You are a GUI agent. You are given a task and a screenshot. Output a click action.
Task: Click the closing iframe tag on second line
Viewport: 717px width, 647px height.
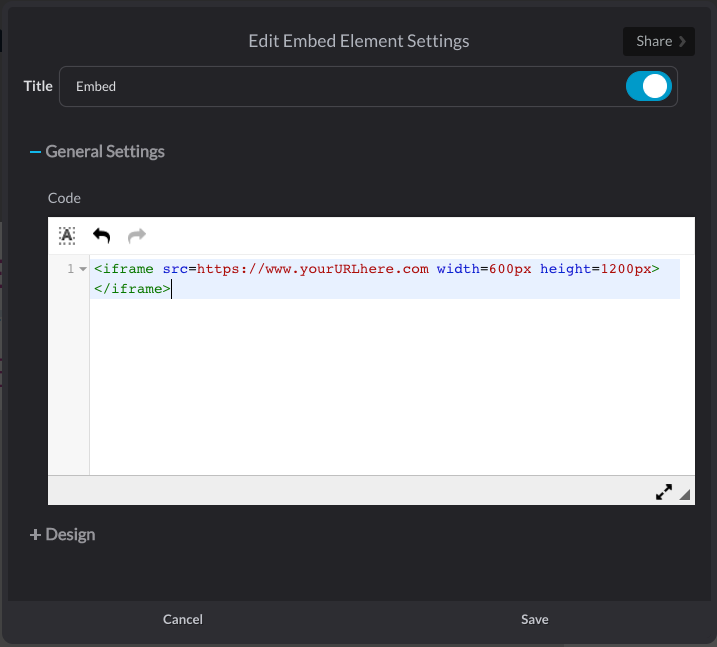point(132,289)
